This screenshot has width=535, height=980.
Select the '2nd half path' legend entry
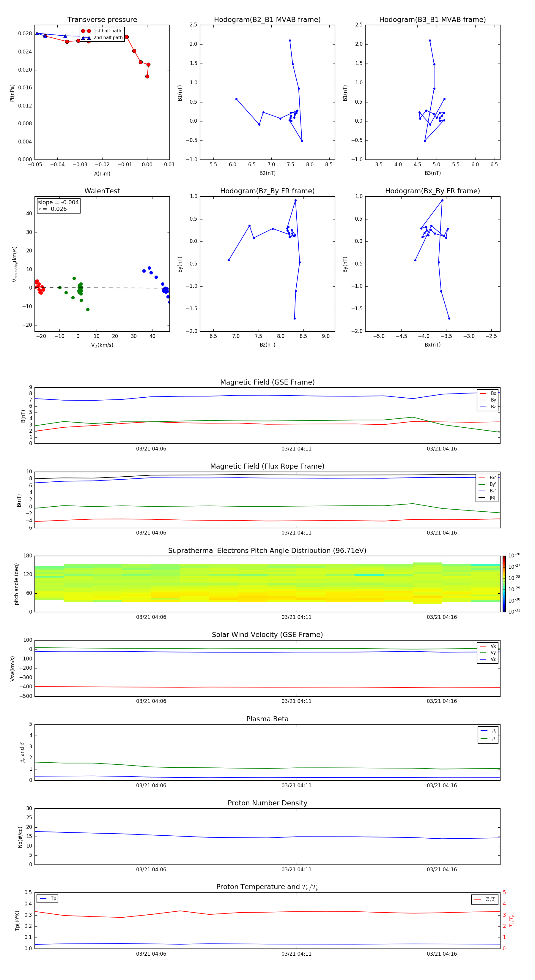pyautogui.click(x=102, y=38)
